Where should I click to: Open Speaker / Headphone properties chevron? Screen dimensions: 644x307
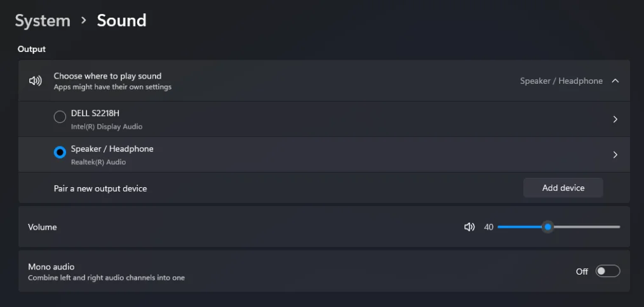coord(615,155)
